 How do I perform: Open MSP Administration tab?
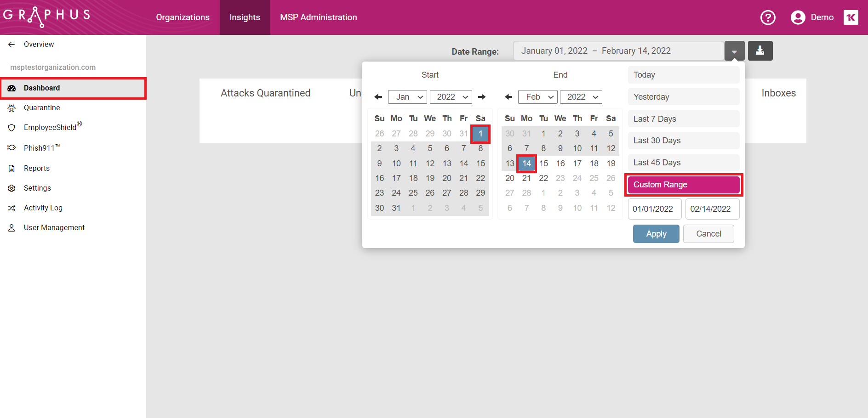[x=319, y=17]
